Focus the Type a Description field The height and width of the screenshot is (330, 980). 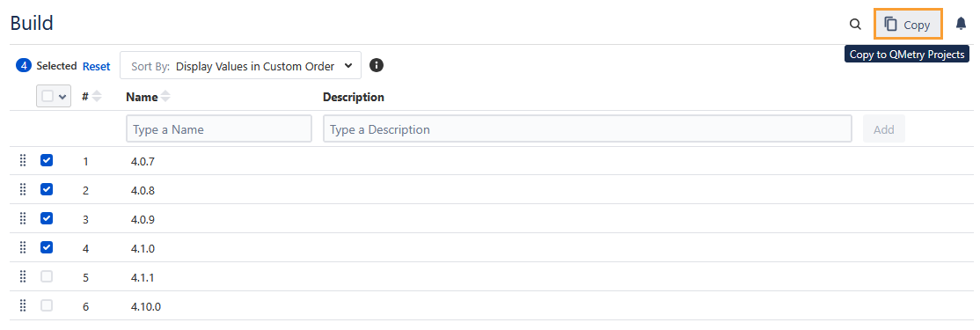[x=588, y=128]
